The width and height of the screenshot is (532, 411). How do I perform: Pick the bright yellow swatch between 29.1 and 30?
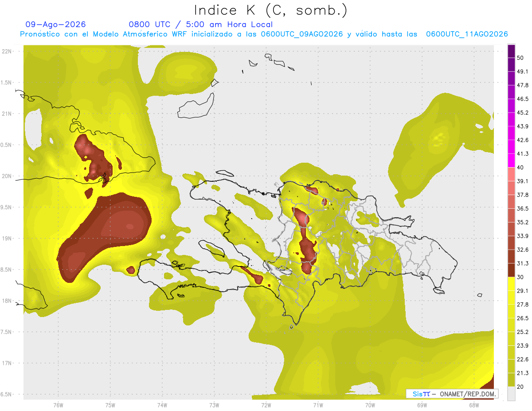511,284
